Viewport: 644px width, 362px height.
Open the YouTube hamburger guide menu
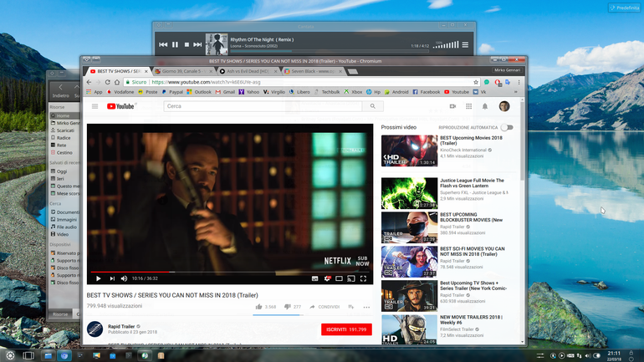pyautogui.click(x=95, y=106)
